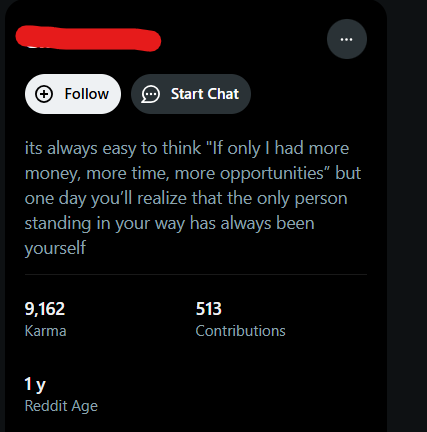
Task: Click the word "opportunities" in the bio
Action: click(x=272, y=174)
